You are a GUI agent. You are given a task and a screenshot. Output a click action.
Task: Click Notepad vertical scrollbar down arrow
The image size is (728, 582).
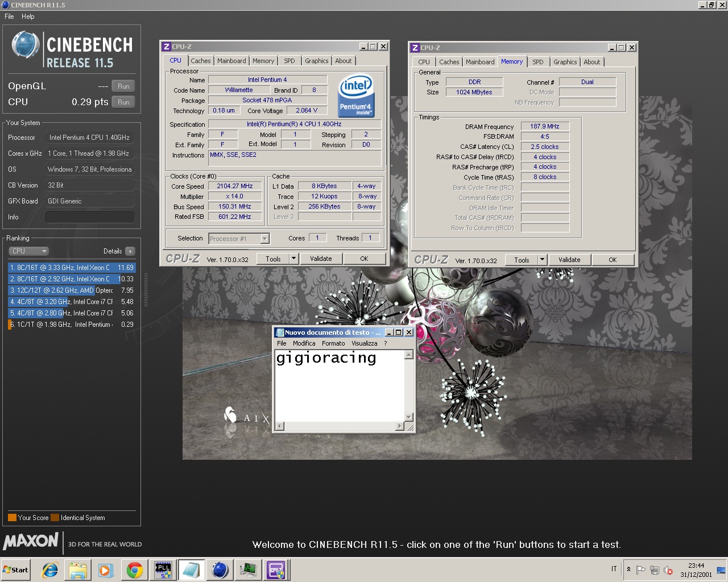click(x=408, y=417)
